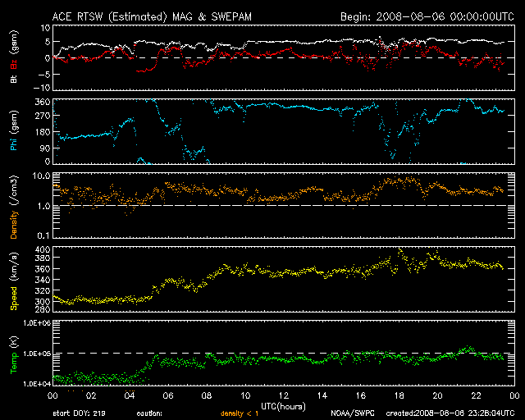Viewport: 525px width, 420px height.
Task: Click the "ACE RTSW (Estimated) MAG & SWEPAM" title
Action: coord(152,17)
